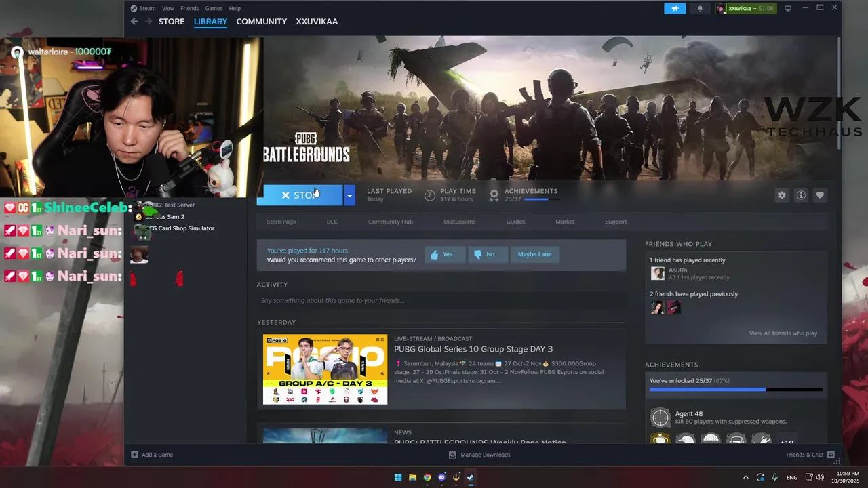
Task: Go forward with the right arrow
Action: pos(147,22)
